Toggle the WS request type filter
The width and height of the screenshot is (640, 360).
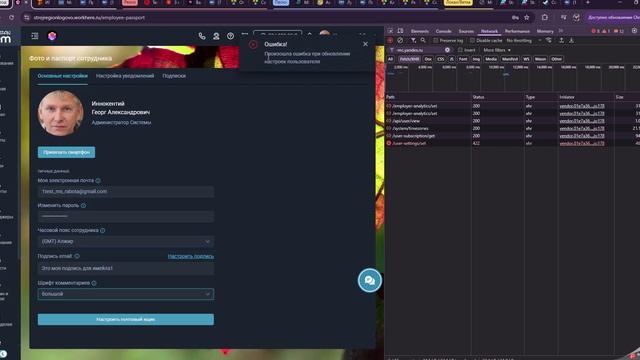[526, 59]
